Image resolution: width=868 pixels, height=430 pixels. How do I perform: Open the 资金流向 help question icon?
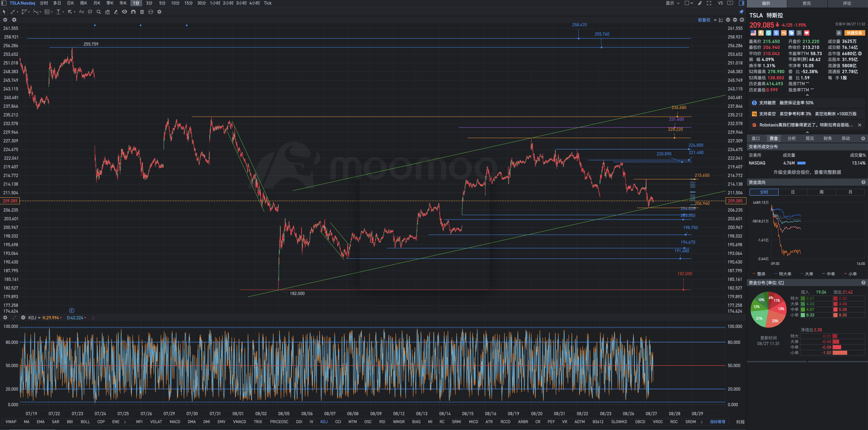(x=863, y=182)
